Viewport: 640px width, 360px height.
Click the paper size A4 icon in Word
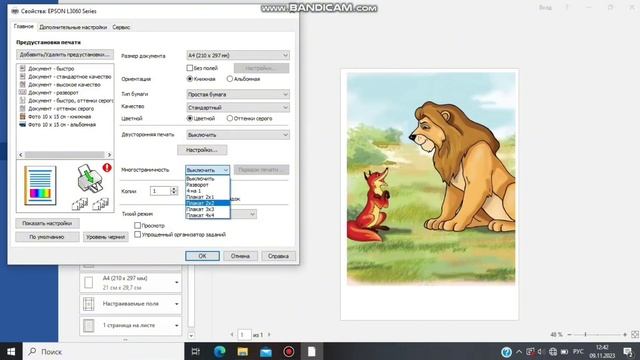click(89, 282)
